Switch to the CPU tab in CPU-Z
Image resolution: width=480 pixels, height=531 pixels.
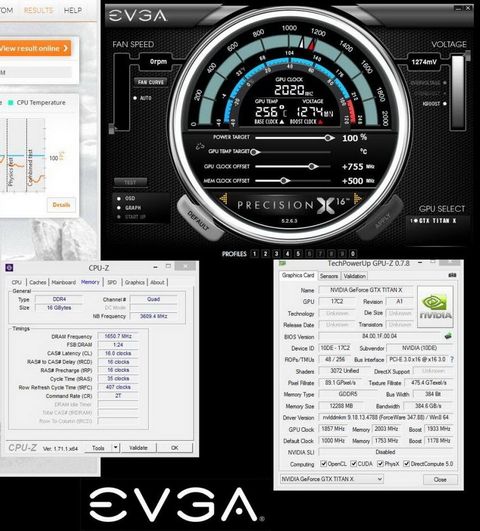pyautogui.click(x=16, y=282)
